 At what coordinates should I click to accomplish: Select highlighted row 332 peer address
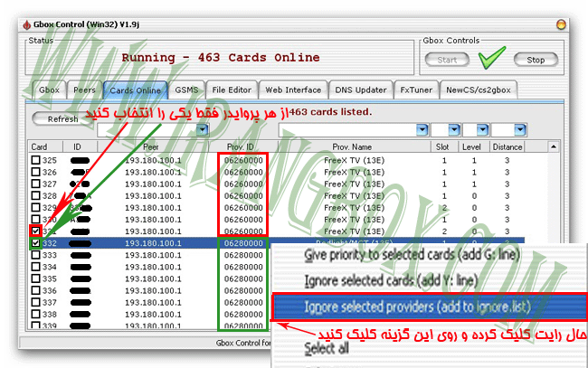click(x=153, y=243)
